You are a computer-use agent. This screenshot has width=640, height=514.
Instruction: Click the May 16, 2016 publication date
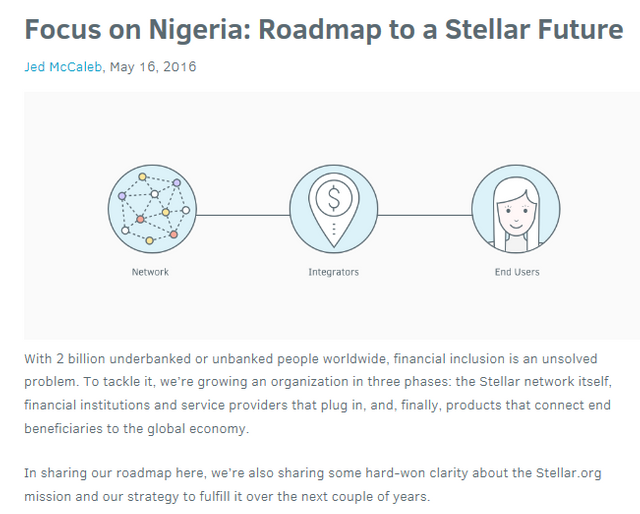click(x=153, y=67)
